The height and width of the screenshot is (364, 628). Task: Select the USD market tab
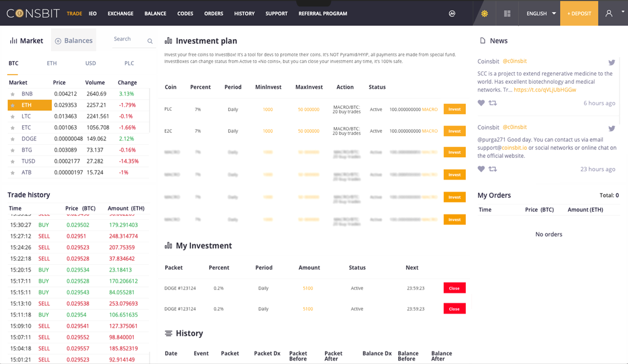90,63
